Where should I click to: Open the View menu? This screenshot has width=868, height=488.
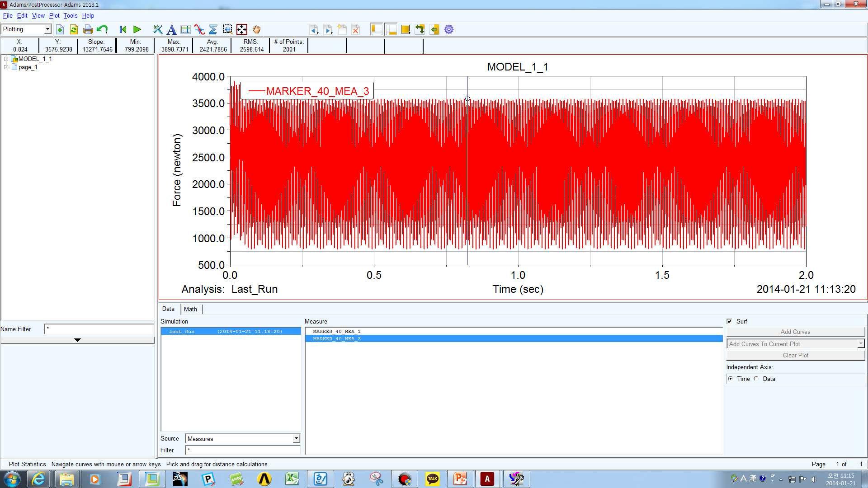point(38,15)
